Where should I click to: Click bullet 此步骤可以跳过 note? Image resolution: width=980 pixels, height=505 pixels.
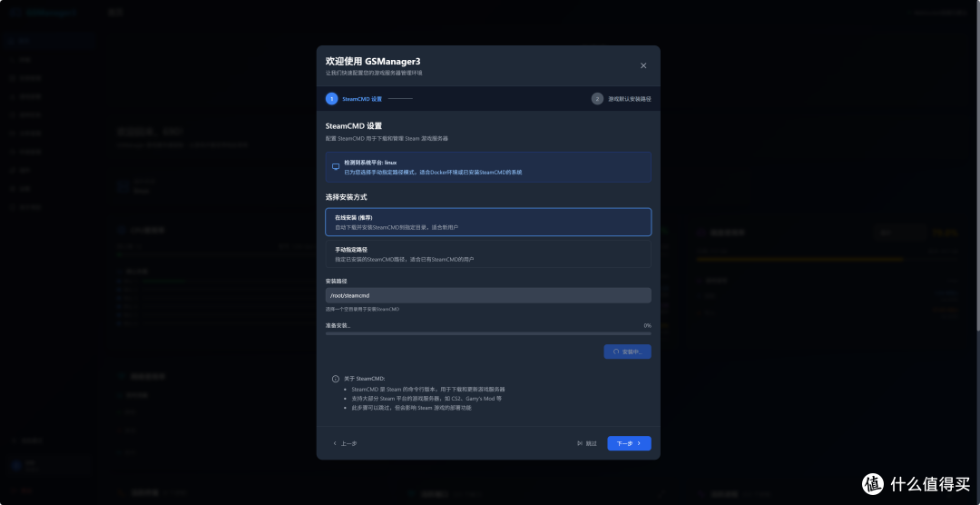click(411, 408)
